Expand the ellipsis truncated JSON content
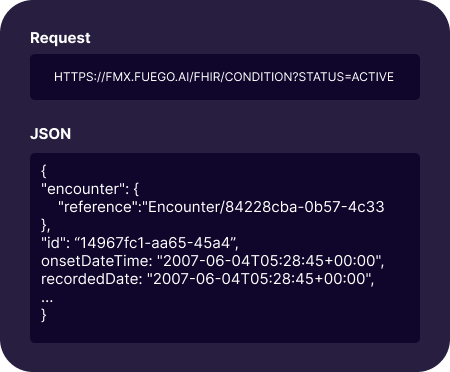Screen dimensions: 450x372 coord(47,300)
